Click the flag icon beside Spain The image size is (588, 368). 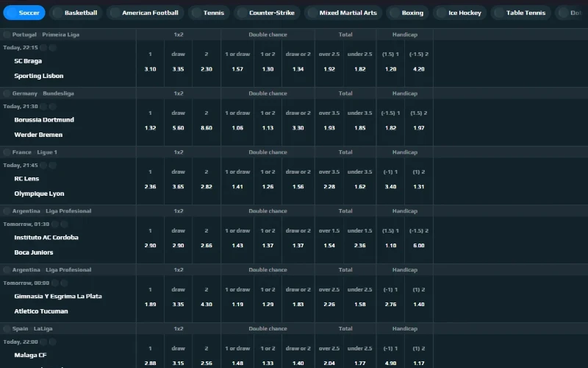click(x=7, y=328)
